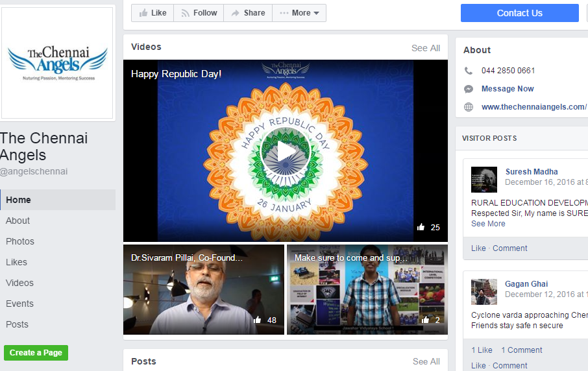Click Suresh Madha's avatar image
The width and height of the screenshot is (588, 371).
point(484,180)
